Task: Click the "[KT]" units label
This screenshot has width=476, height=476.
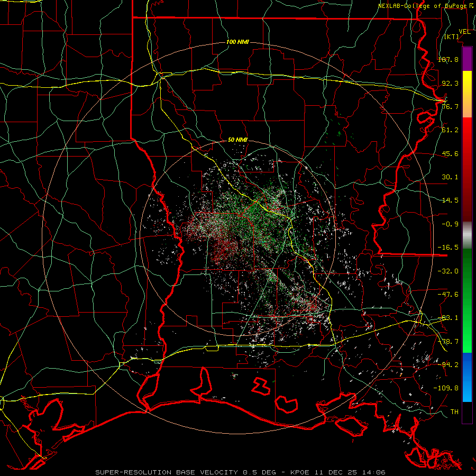Action: [452, 37]
